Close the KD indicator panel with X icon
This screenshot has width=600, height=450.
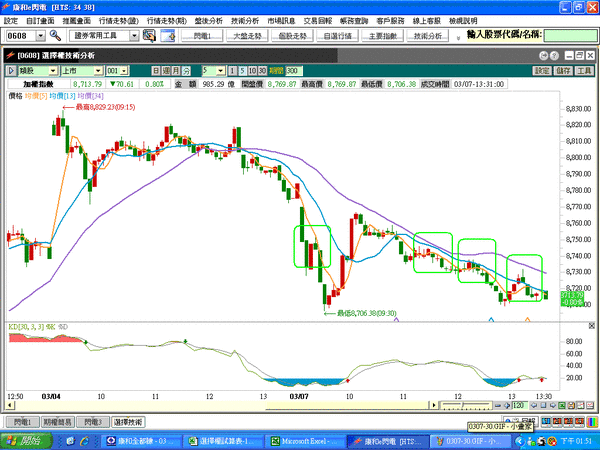(x=592, y=326)
